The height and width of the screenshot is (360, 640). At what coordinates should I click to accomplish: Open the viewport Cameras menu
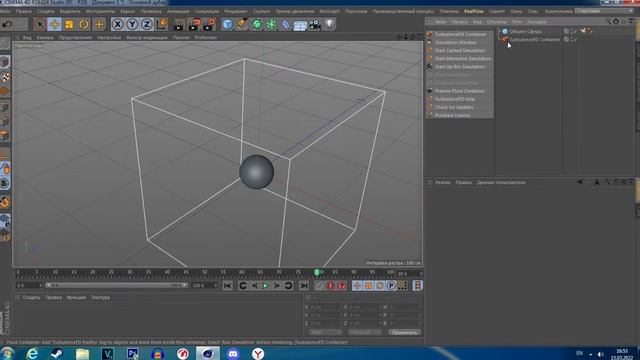[45, 38]
